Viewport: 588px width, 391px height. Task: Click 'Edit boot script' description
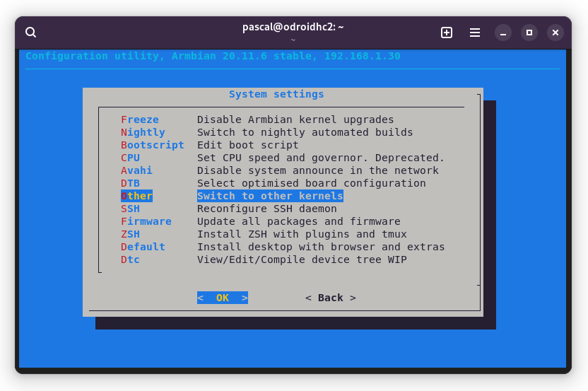pos(248,145)
